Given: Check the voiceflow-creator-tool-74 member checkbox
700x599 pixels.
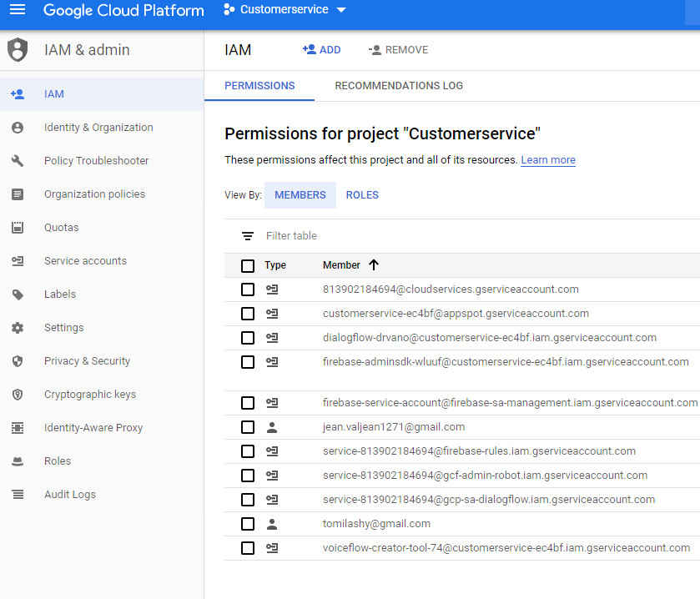Looking at the screenshot, I should (248, 547).
